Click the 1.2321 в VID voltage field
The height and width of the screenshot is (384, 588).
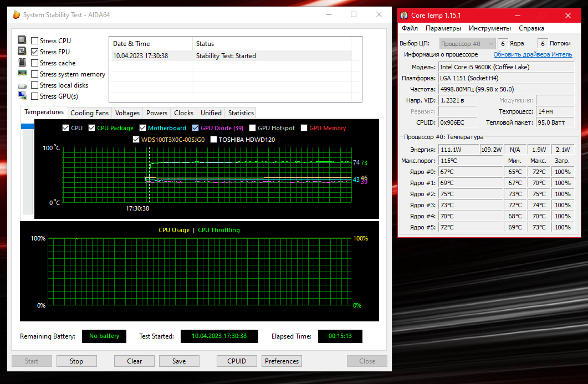[458, 100]
